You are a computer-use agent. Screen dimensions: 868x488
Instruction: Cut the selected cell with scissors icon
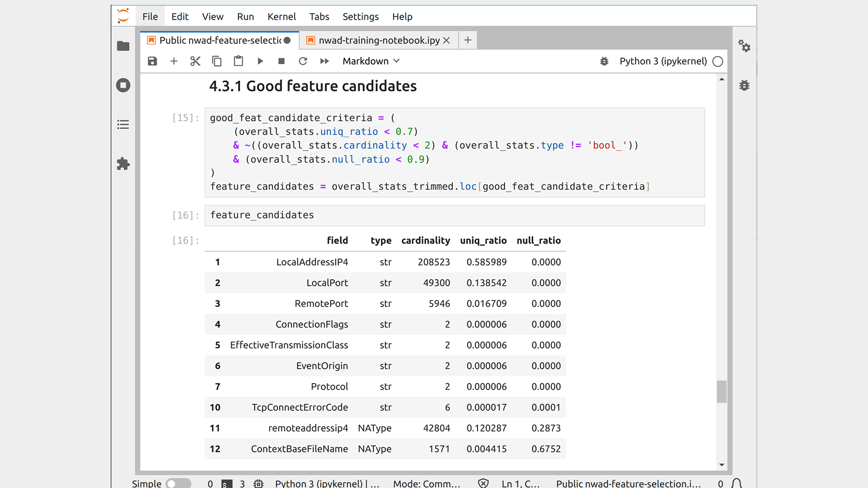[195, 61]
